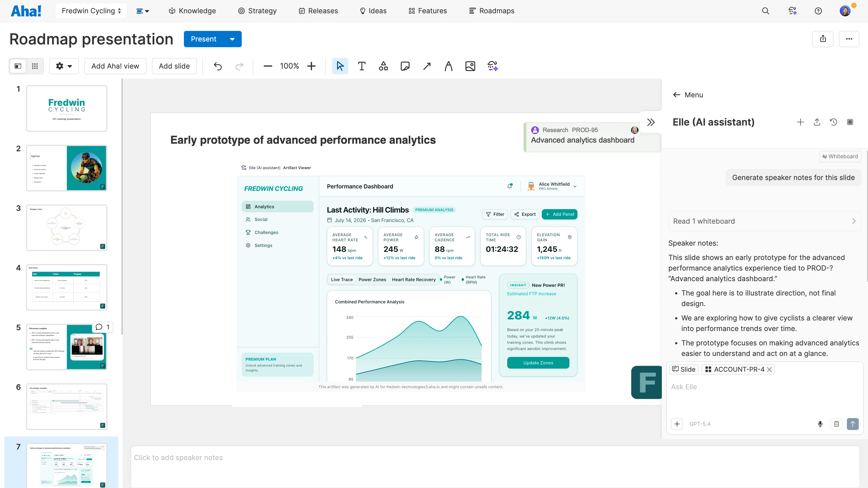Open the navigation hierarchy dropdown
This screenshot has height=488, width=868.
[x=142, y=11]
